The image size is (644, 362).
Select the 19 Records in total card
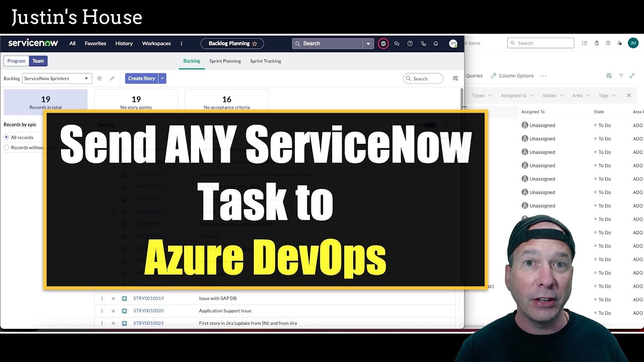pyautogui.click(x=45, y=102)
